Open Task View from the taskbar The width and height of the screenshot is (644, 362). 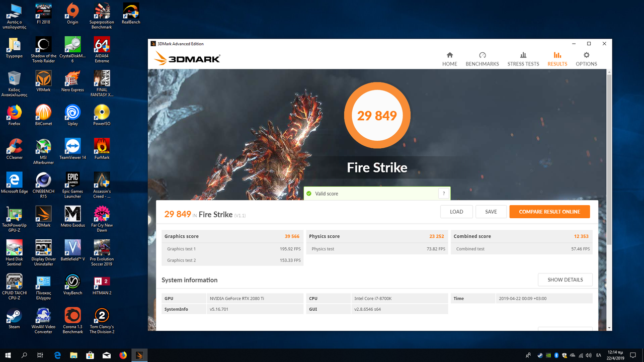tap(40, 355)
